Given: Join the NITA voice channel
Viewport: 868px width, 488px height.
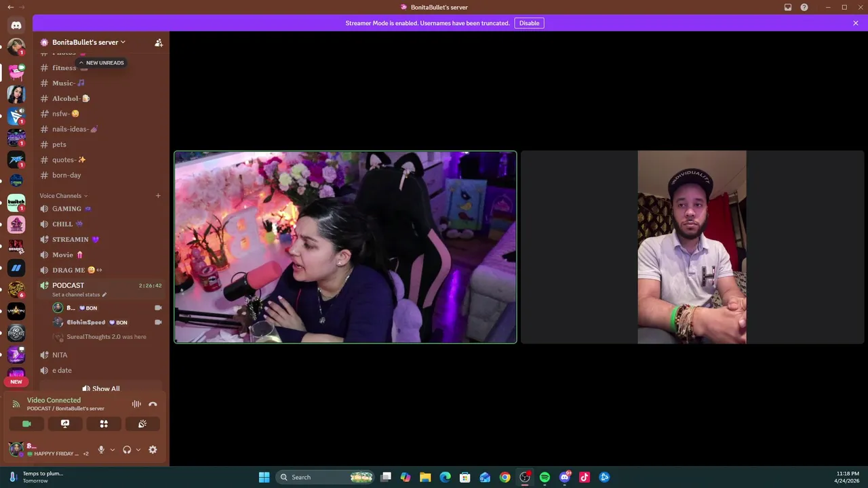Looking at the screenshot, I should [102, 355].
